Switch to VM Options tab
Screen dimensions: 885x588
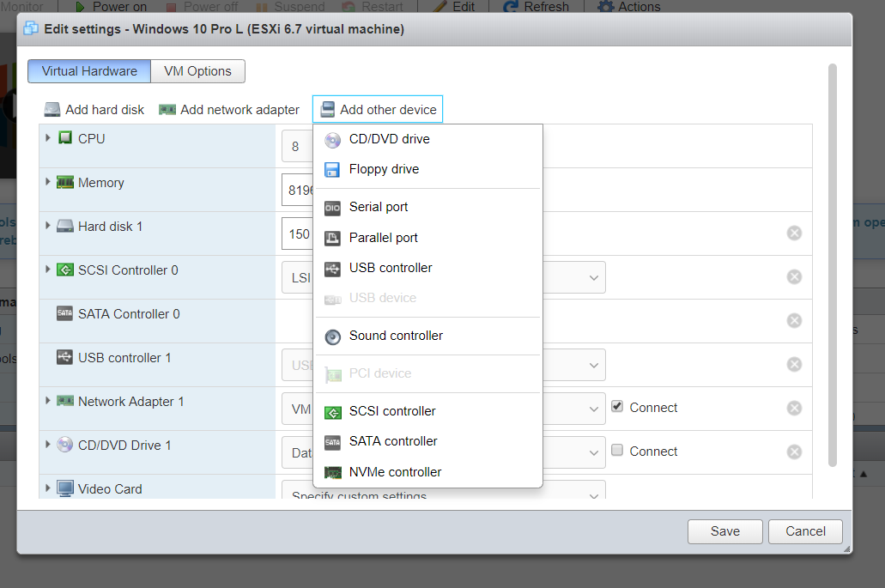(197, 71)
